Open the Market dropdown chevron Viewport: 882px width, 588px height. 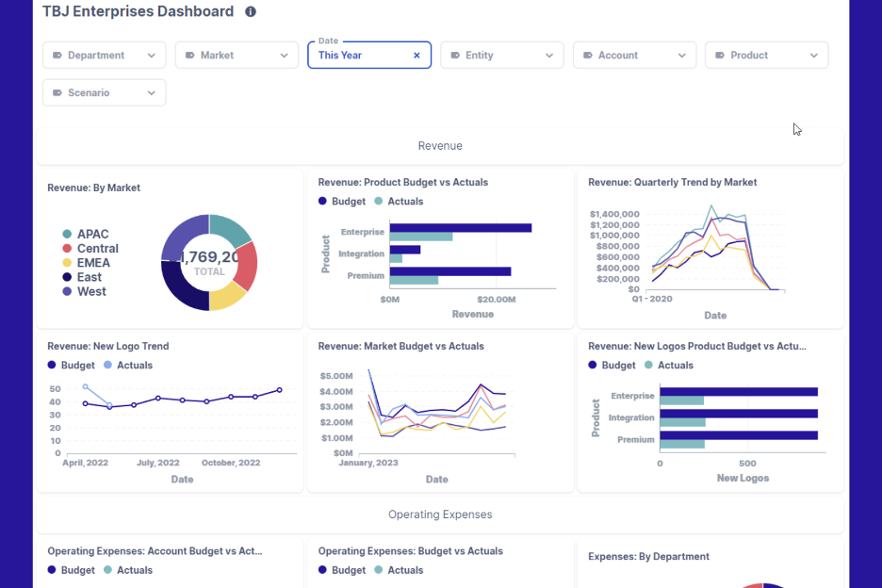pyautogui.click(x=285, y=56)
